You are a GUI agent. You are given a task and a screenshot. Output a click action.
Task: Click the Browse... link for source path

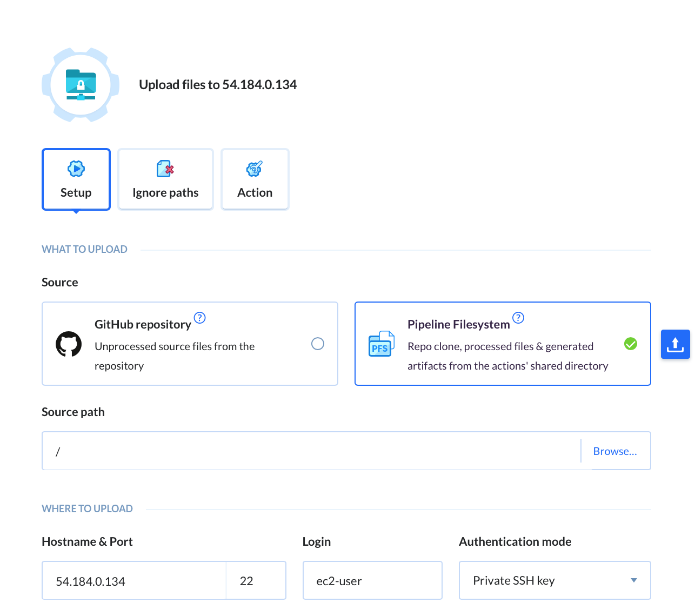tap(615, 451)
